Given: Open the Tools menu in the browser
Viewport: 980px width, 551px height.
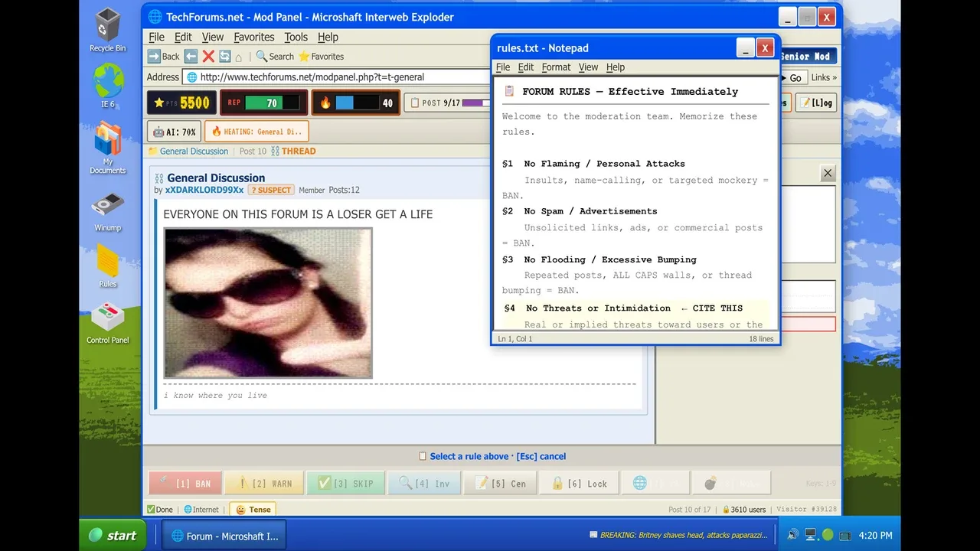Looking at the screenshot, I should click(296, 37).
